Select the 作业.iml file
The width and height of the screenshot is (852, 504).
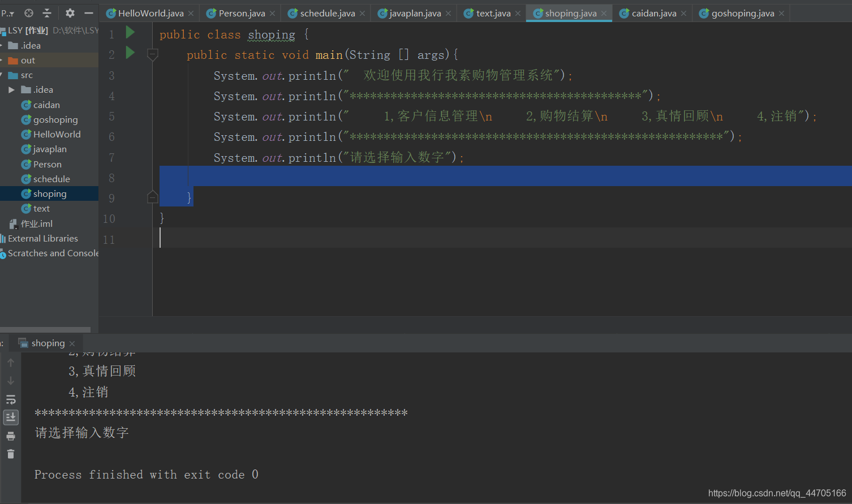coord(49,223)
